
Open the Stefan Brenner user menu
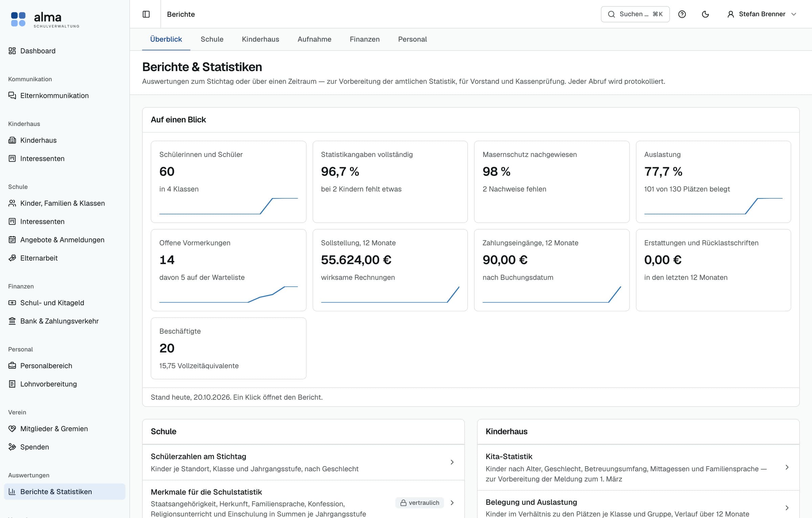762,14
